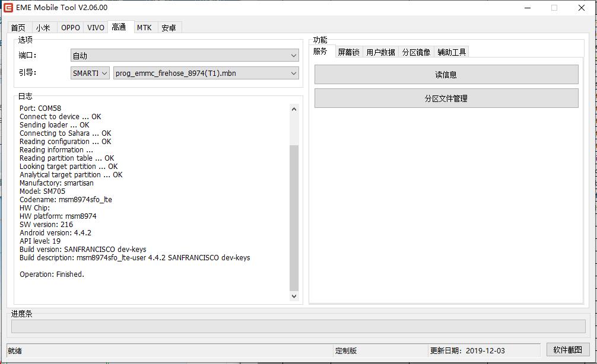Click the empty progress bar
This screenshot has width=597, height=364.
[298, 326]
